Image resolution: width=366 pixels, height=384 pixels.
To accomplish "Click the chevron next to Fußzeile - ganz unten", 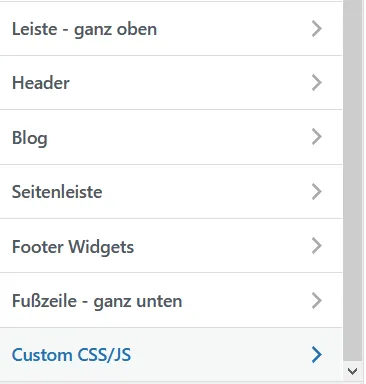I will [x=317, y=300].
